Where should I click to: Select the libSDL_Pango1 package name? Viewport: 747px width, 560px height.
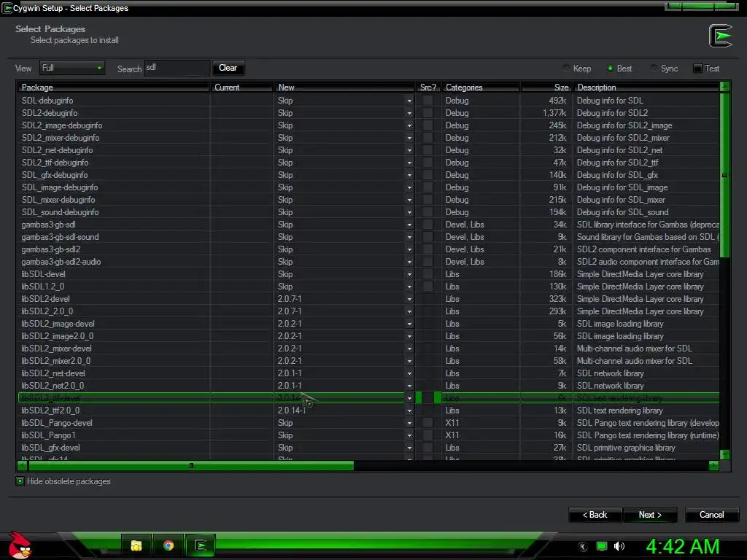pos(49,435)
